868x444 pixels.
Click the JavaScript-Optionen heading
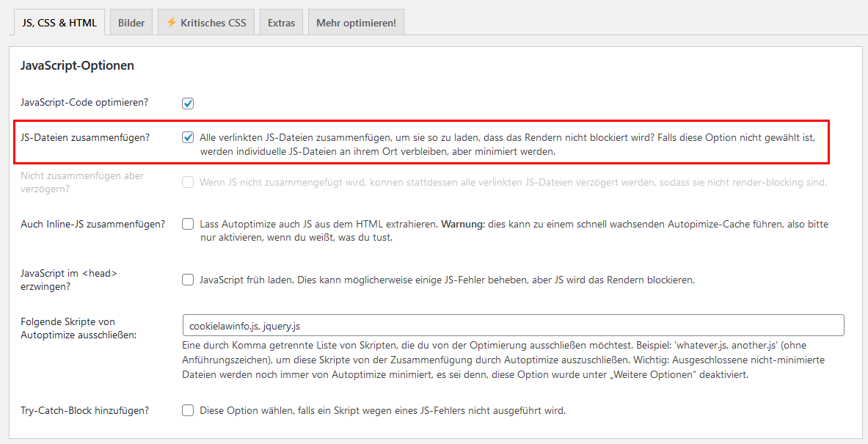pos(78,65)
